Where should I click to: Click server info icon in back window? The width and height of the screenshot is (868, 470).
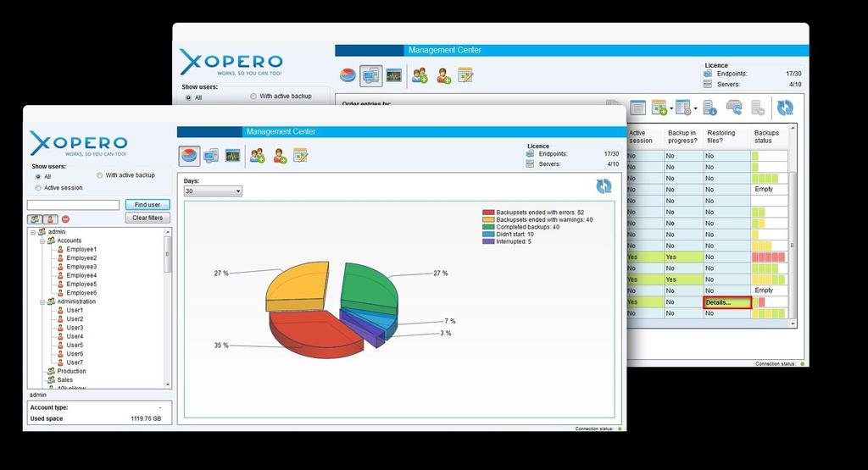point(710,108)
